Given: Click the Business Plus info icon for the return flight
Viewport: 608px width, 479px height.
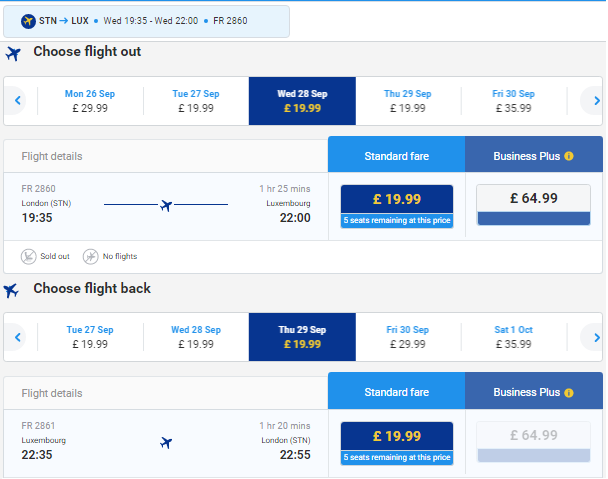Looking at the screenshot, I should click(569, 393).
